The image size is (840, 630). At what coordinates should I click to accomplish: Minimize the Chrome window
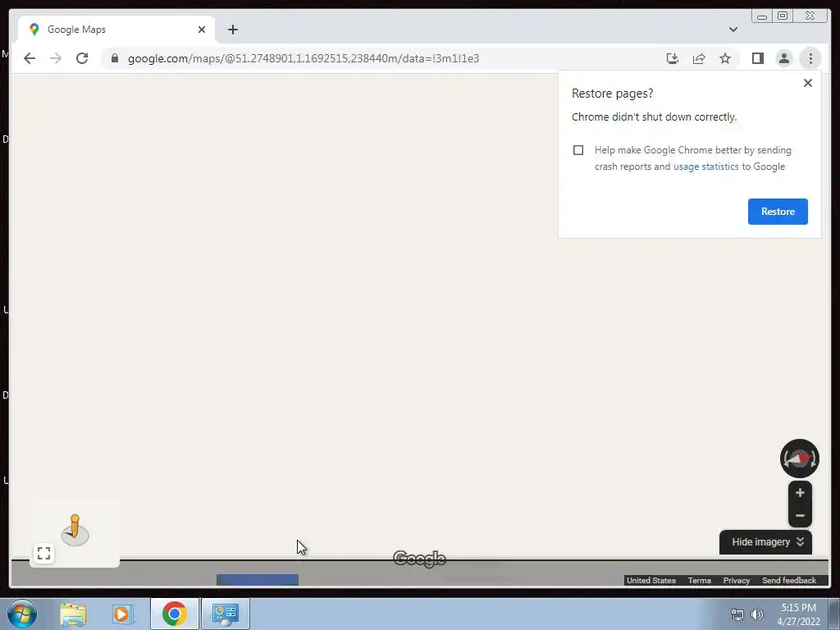762,16
